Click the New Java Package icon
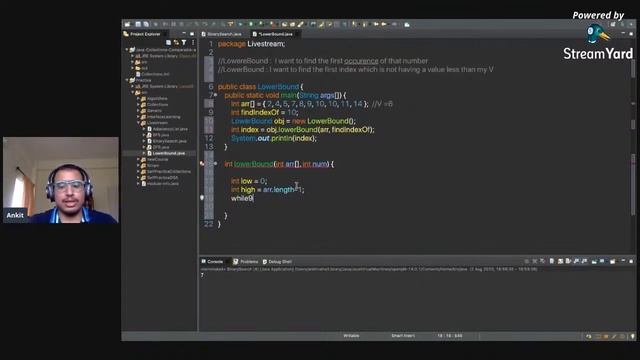Viewport: 640px width, 360px height. click(284, 24)
